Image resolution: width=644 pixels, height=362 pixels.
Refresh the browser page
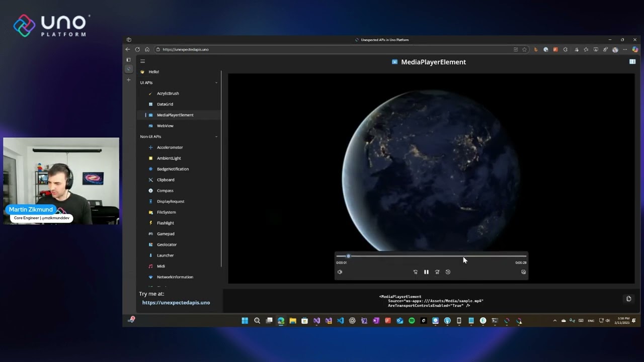[x=137, y=49]
